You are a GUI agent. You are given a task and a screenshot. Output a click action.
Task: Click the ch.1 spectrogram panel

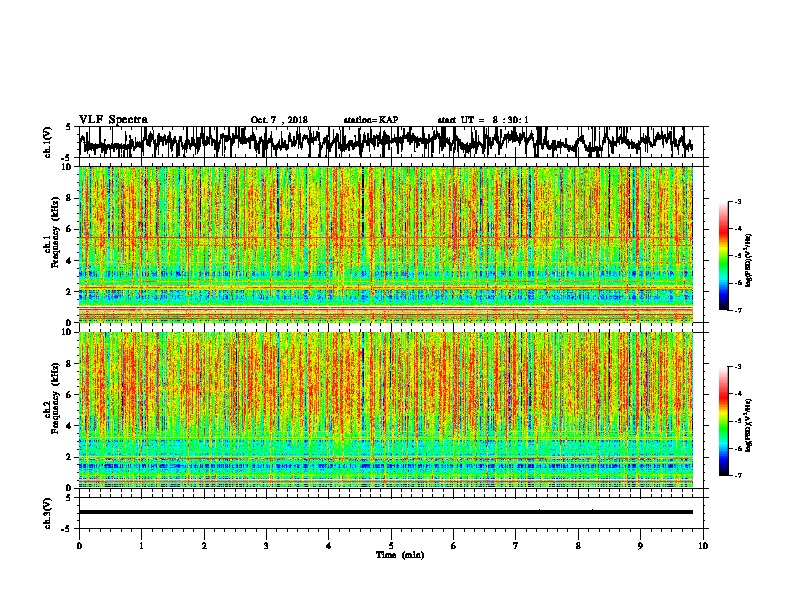(386, 244)
